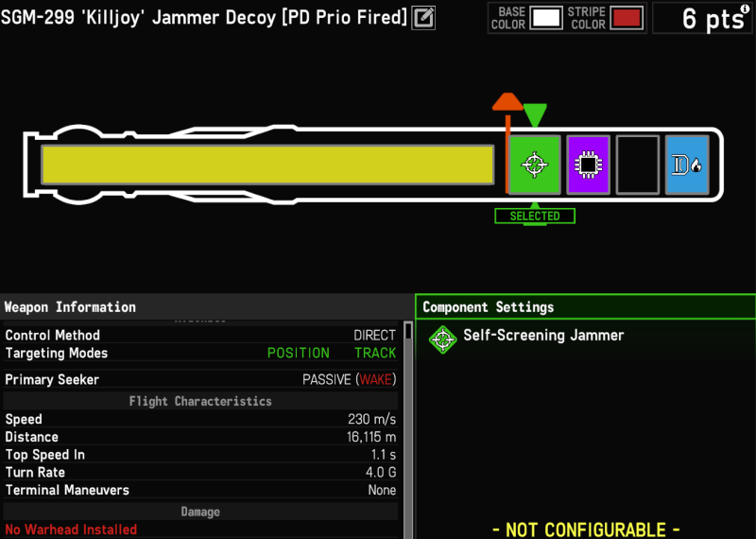Click the Weapon Information panel header
The width and height of the screenshot is (756, 539).
206,307
